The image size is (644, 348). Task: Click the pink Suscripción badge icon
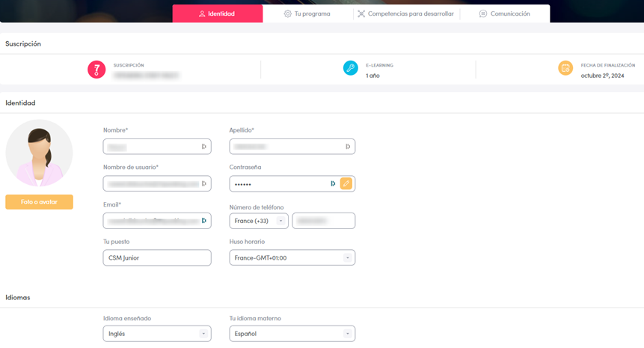[96, 70]
